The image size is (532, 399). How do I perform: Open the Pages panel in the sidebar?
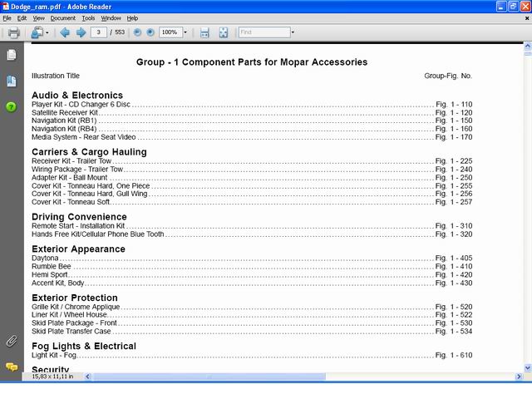pyautogui.click(x=11, y=55)
